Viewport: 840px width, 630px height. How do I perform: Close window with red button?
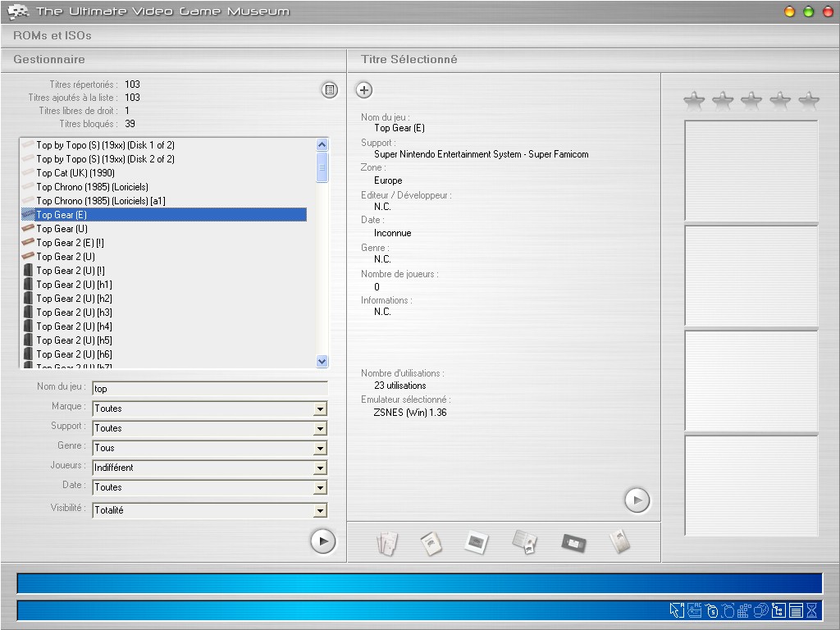(x=829, y=11)
